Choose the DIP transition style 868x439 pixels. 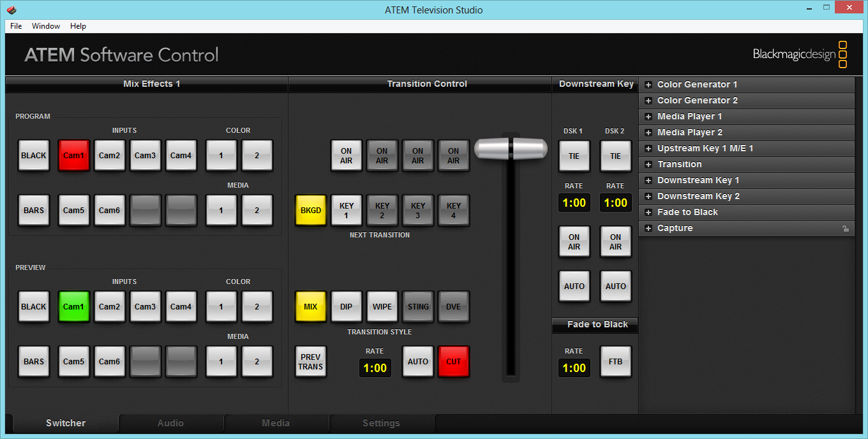[346, 306]
